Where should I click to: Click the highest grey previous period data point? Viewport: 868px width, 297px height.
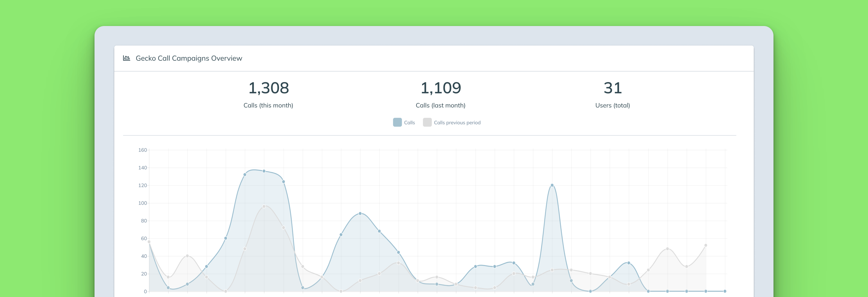[264, 206]
